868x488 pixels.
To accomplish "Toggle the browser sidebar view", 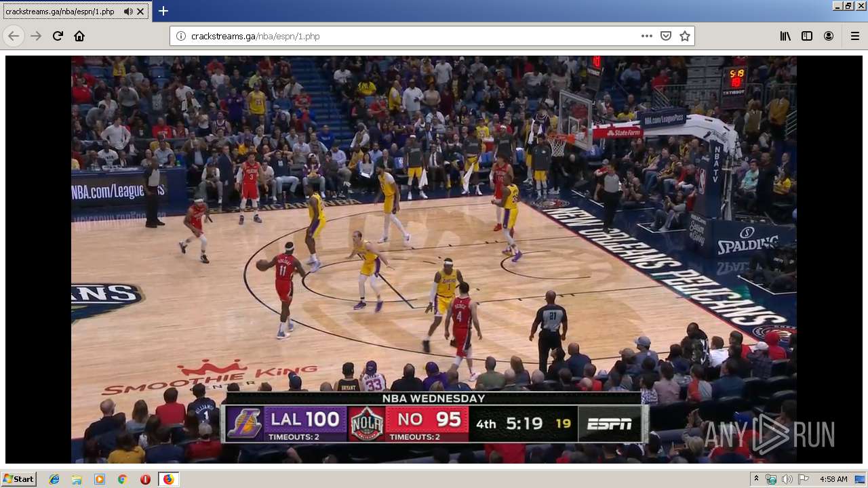I will (807, 36).
